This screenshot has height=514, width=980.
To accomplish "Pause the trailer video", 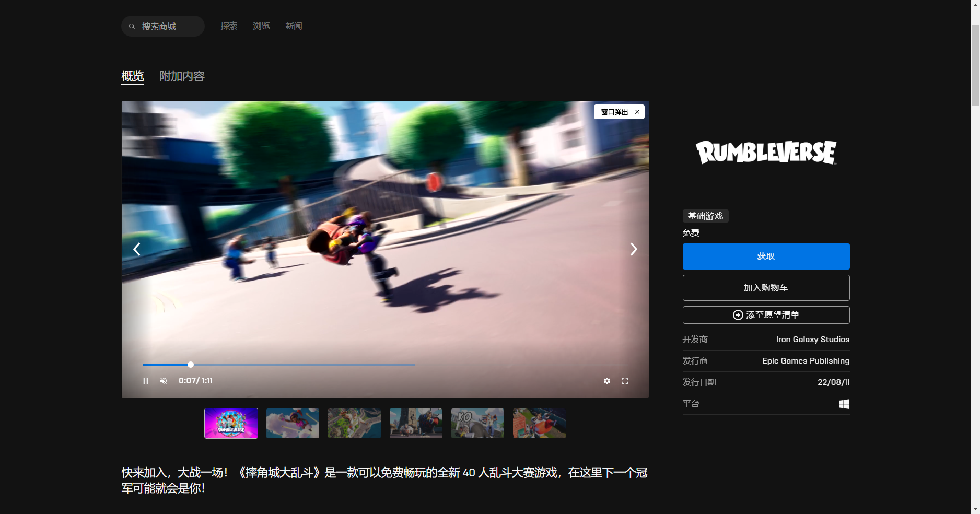I will [146, 381].
